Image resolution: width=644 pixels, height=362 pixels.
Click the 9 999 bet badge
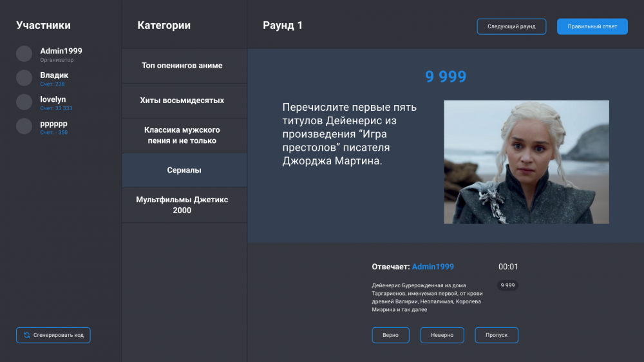507,285
